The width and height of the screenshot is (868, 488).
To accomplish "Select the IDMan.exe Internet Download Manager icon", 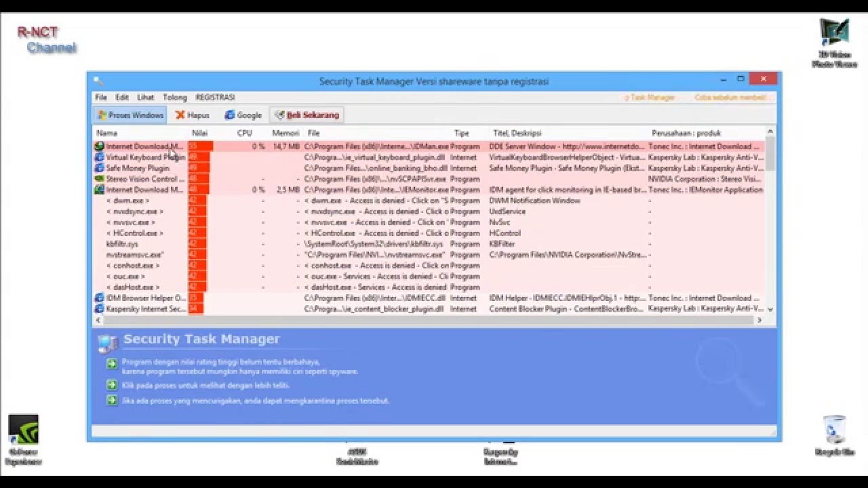I will [x=99, y=146].
